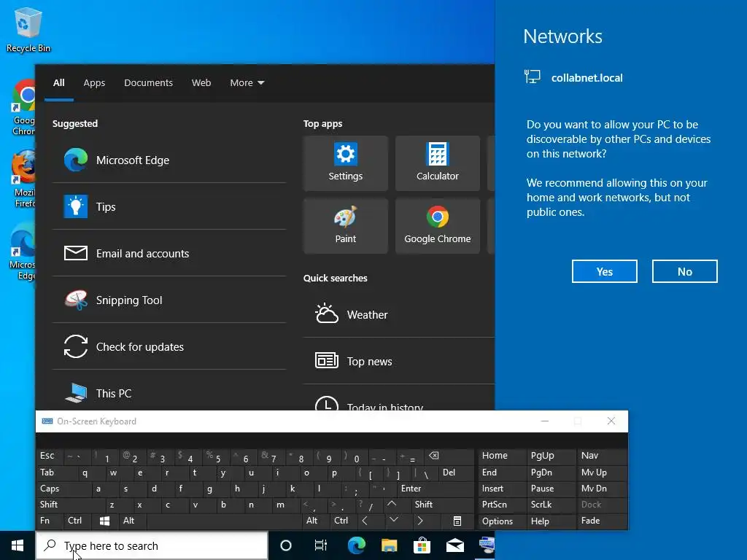Toggle the Fn key on keyboard
The width and height of the screenshot is (747, 560).
click(x=50, y=521)
